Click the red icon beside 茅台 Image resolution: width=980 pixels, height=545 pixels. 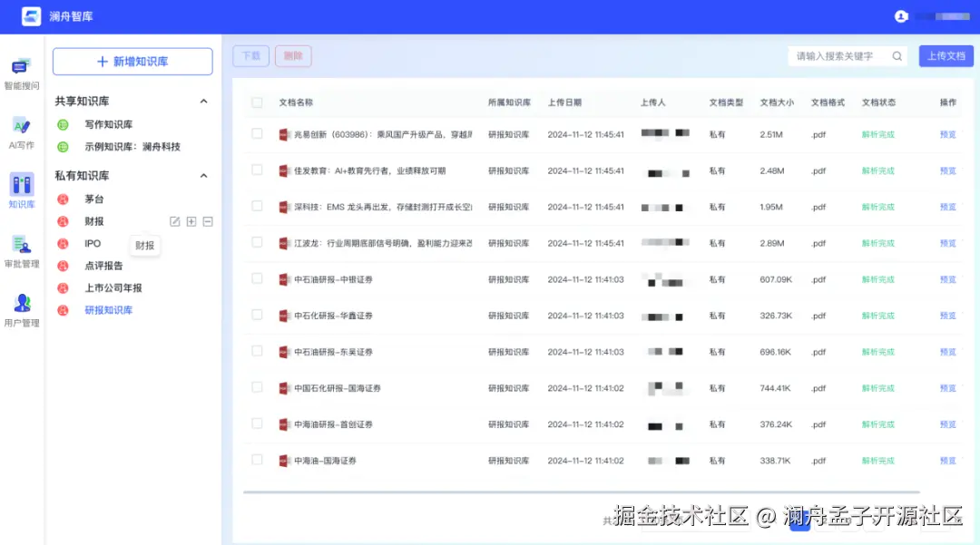click(63, 200)
